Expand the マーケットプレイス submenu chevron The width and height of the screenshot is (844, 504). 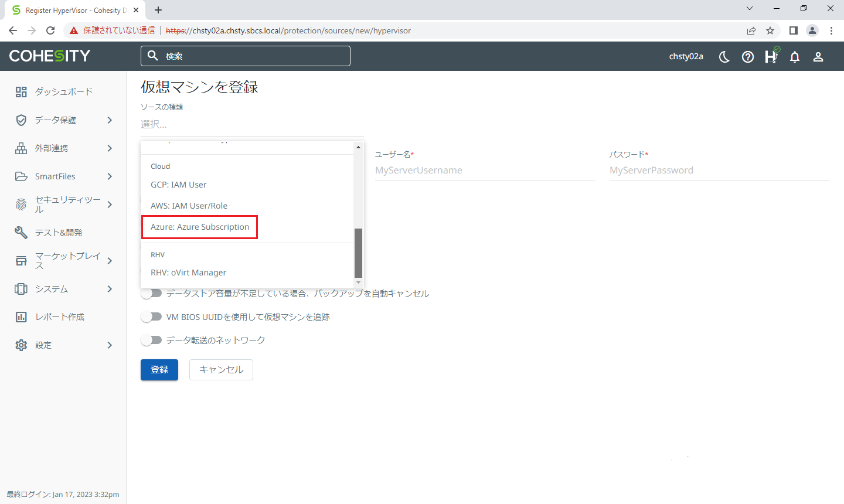coord(110,261)
